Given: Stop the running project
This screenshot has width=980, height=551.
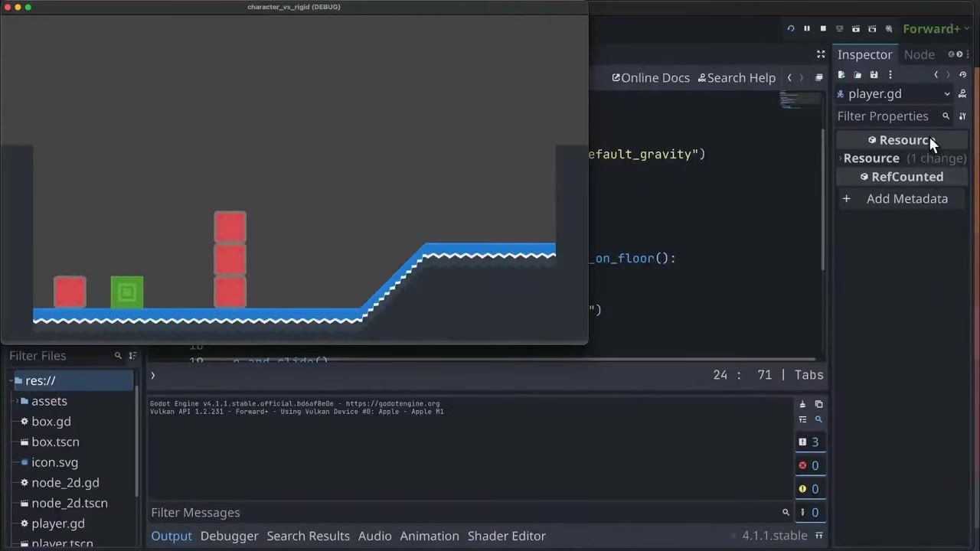Looking at the screenshot, I should pyautogui.click(x=823, y=29).
